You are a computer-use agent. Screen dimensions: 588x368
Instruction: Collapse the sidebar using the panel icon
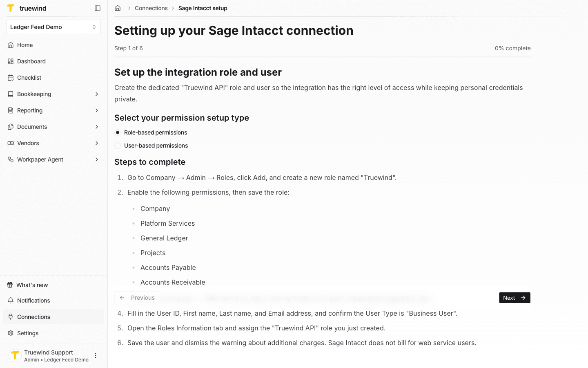click(x=97, y=8)
